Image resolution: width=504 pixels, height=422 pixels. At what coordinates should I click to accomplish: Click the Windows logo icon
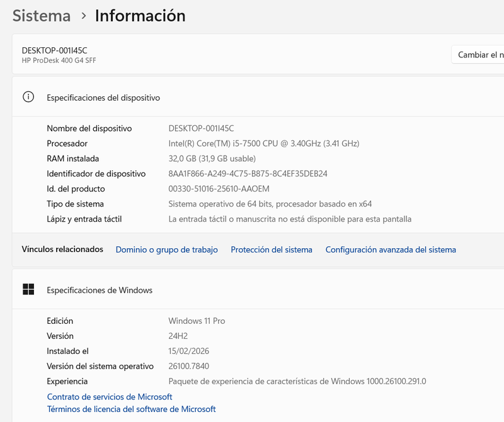click(28, 289)
